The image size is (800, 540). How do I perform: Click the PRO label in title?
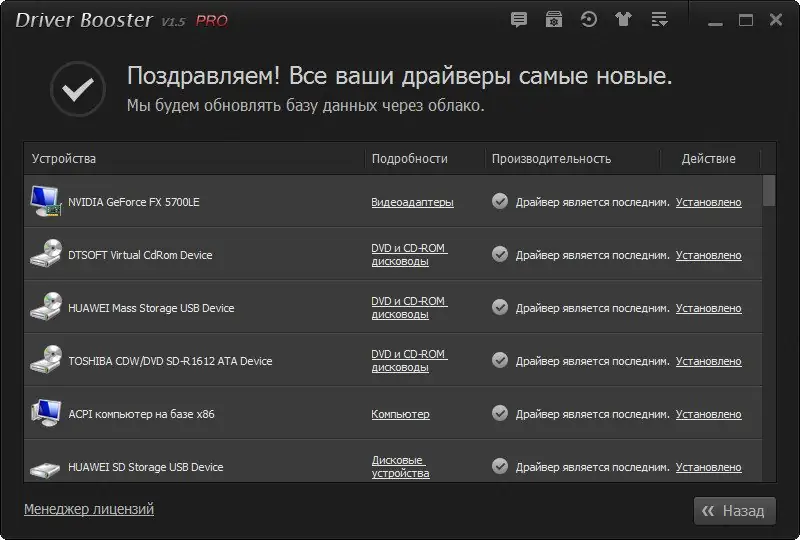(x=212, y=21)
